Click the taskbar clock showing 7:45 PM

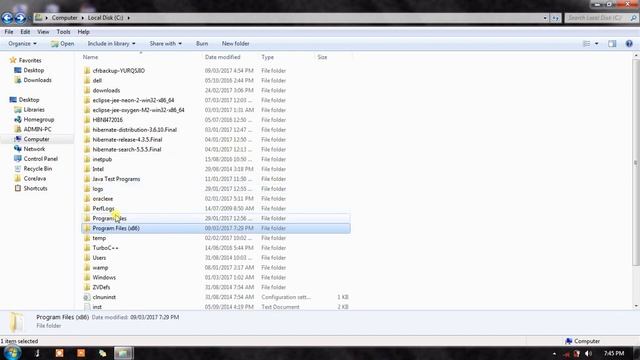pyautogui.click(x=613, y=353)
